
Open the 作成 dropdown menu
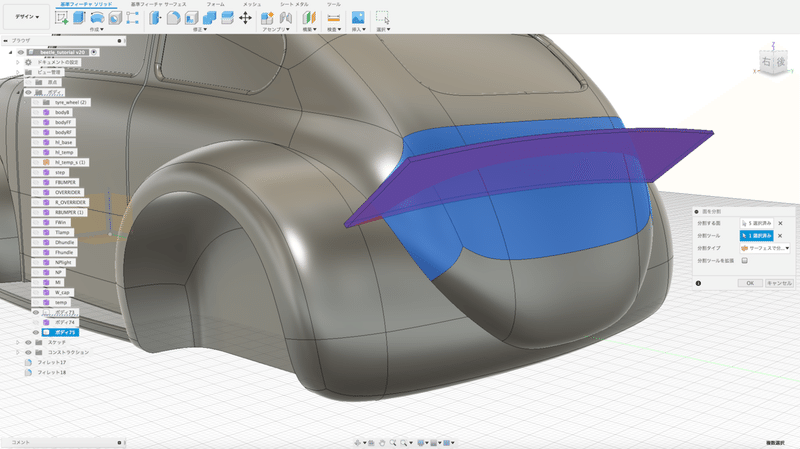(96, 30)
